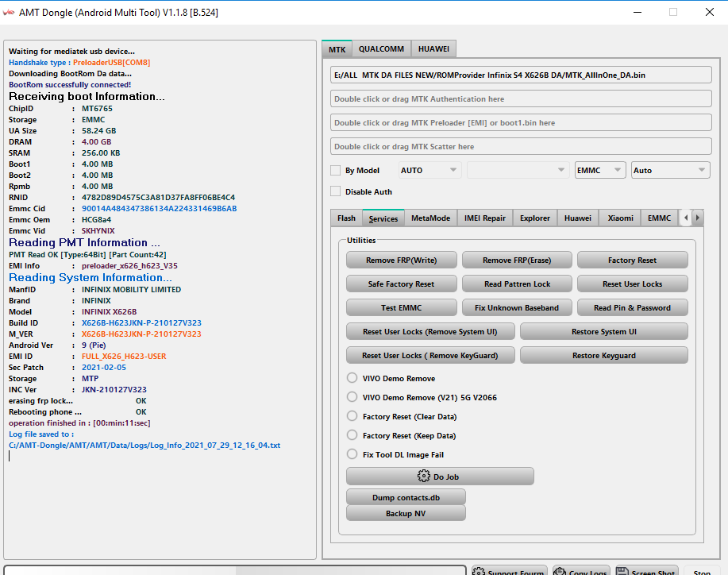
Task: Select Fix Tool DL Image Fail option
Action: coord(352,454)
